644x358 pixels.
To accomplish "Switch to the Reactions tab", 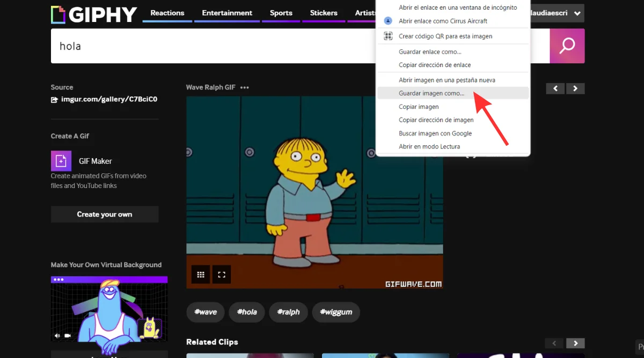I will tap(166, 13).
